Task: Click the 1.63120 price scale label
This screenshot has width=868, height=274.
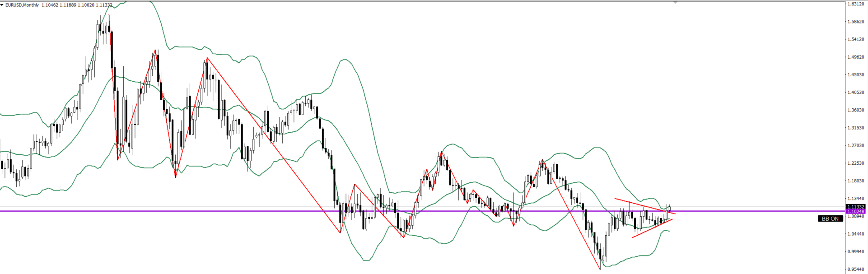Action: pyautogui.click(x=856, y=4)
